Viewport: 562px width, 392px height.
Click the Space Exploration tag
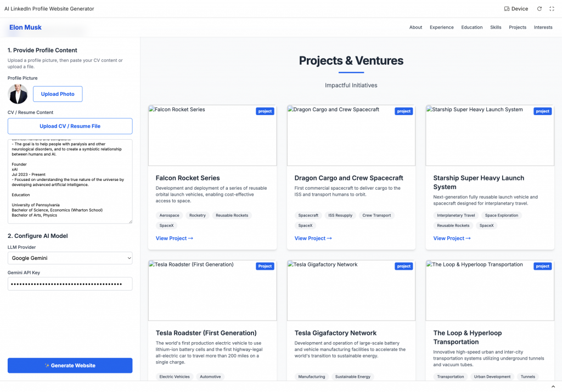pyautogui.click(x=502, y=215)
